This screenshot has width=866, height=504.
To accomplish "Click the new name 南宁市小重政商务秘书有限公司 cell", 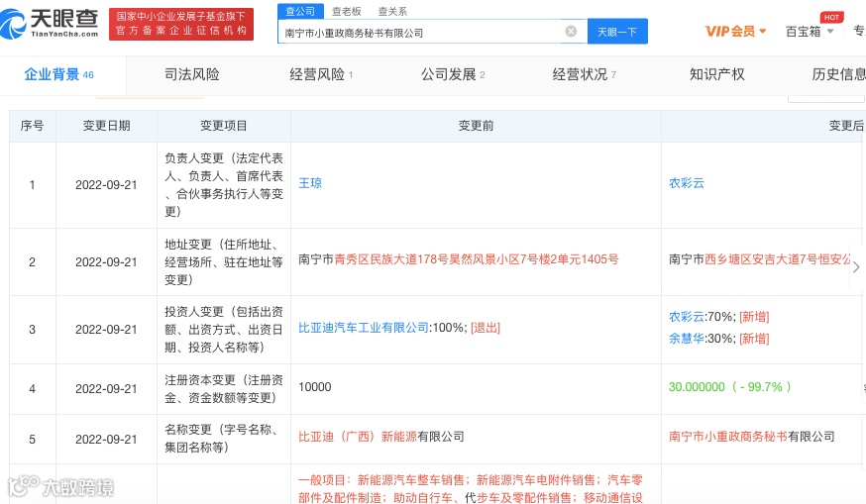I will click(752, 437).
